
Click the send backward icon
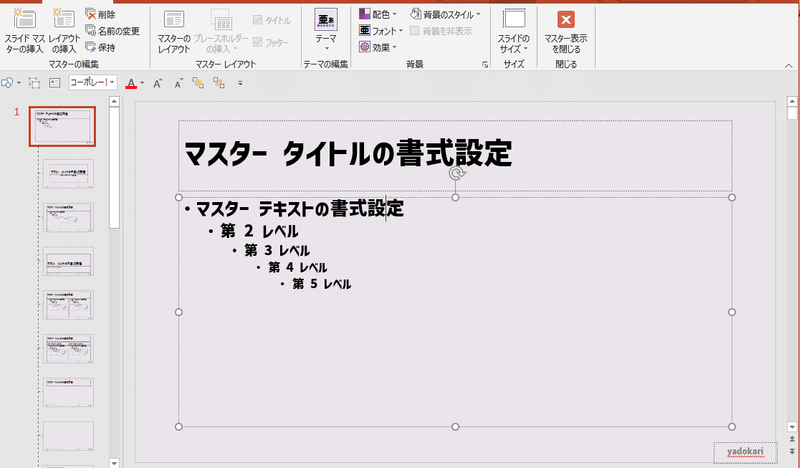[x=219, y=83]
